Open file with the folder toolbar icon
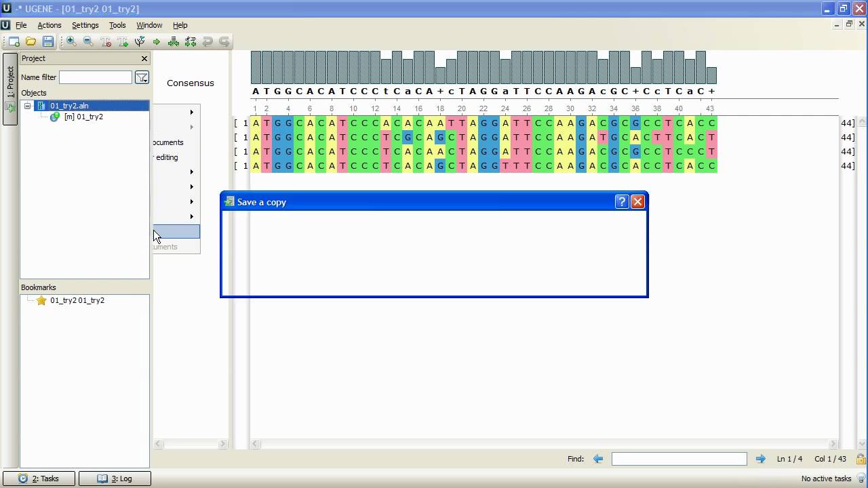 click(31, 41)
